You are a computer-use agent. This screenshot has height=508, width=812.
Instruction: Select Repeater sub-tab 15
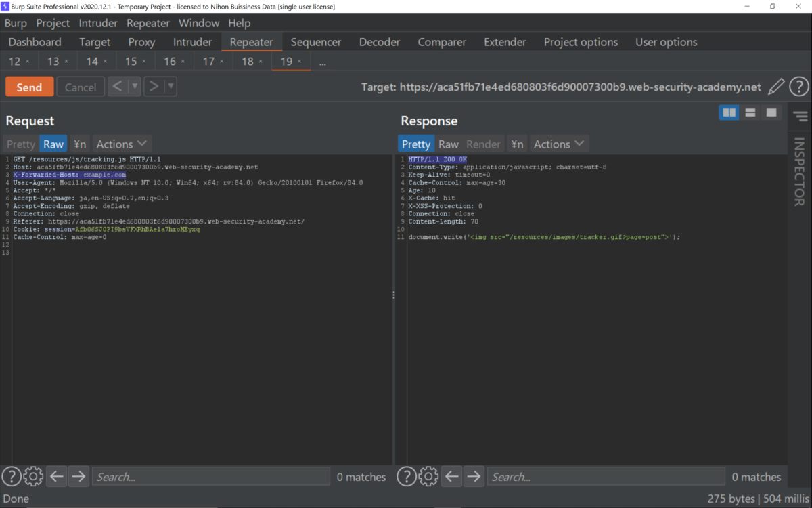pyautogui.click(x=131, y=62)
